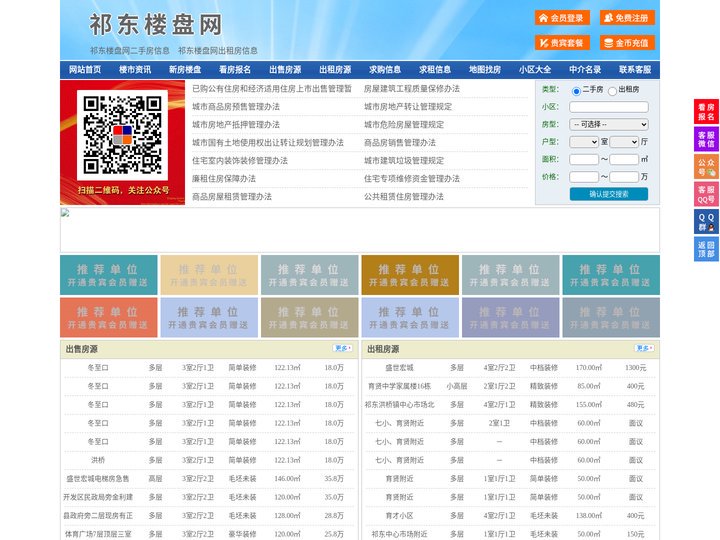Open 祁东洪桥镇中心市场北 rental listing

(x=399, y=405)
